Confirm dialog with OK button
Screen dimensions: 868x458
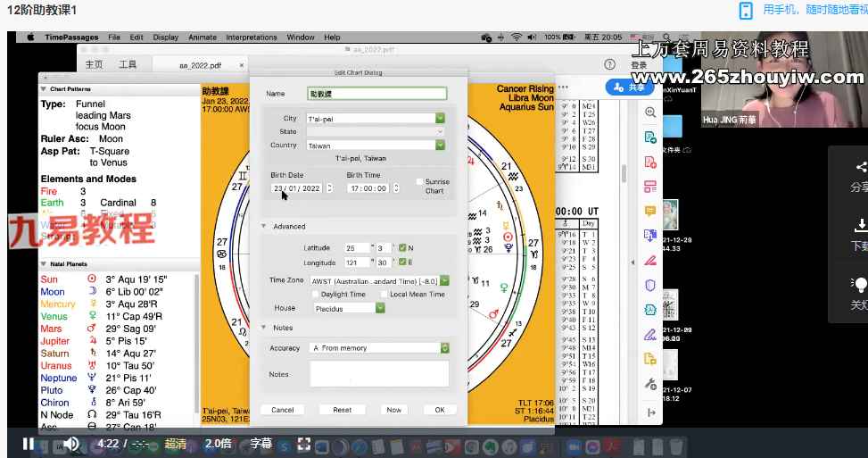point(440,410)
